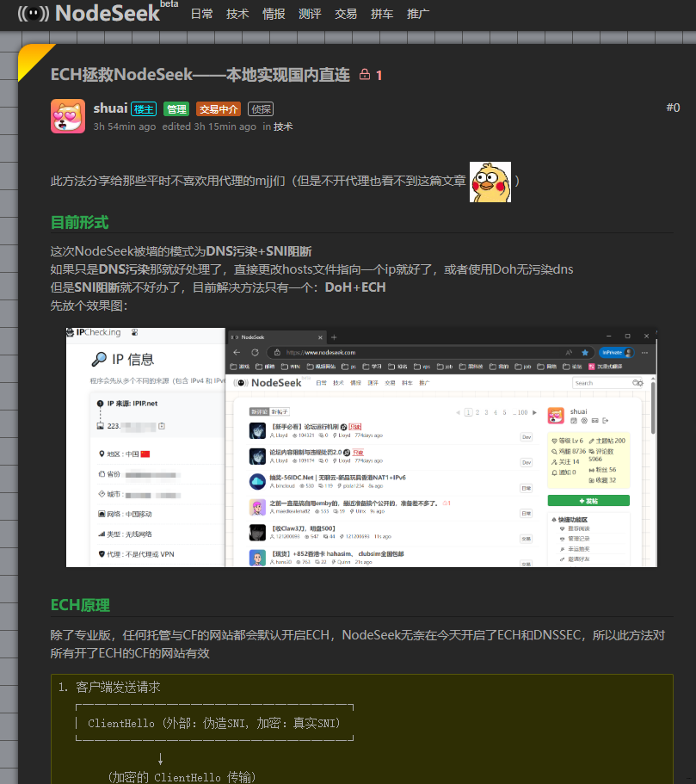Click the edited 3h 15min ago timestamp
This screenshot has width=696, height=784.
point(209,127)
